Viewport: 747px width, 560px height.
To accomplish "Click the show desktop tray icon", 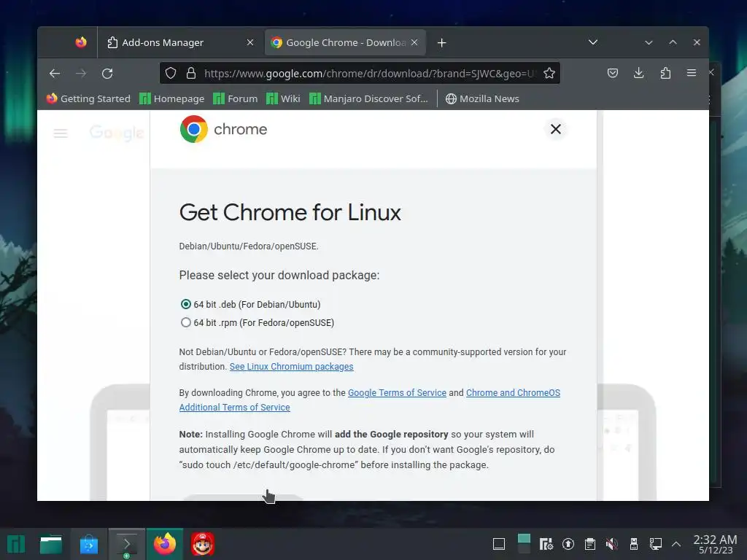I will [x=499, y=544].
